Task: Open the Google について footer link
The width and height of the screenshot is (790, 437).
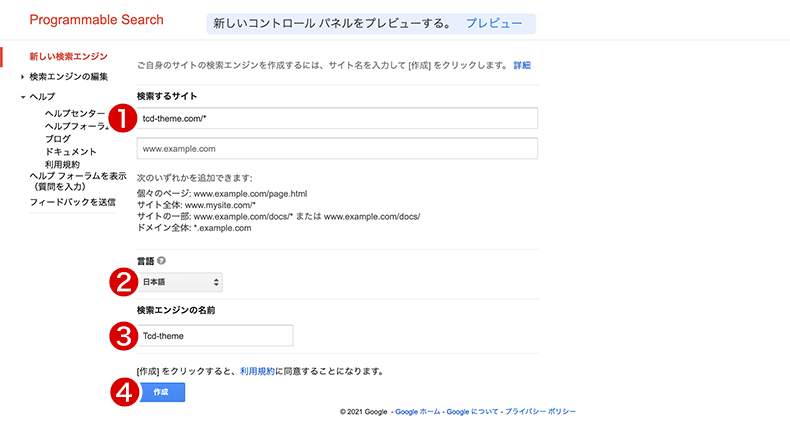Action: tap(472, 412)
